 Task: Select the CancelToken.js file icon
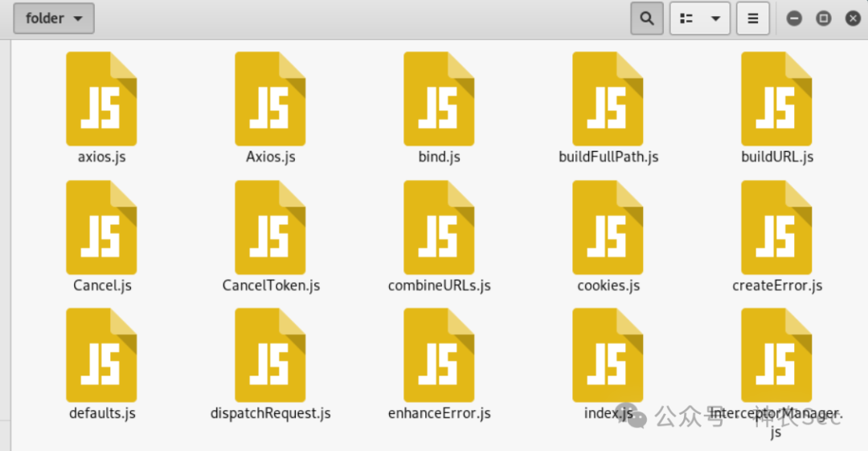270,228
